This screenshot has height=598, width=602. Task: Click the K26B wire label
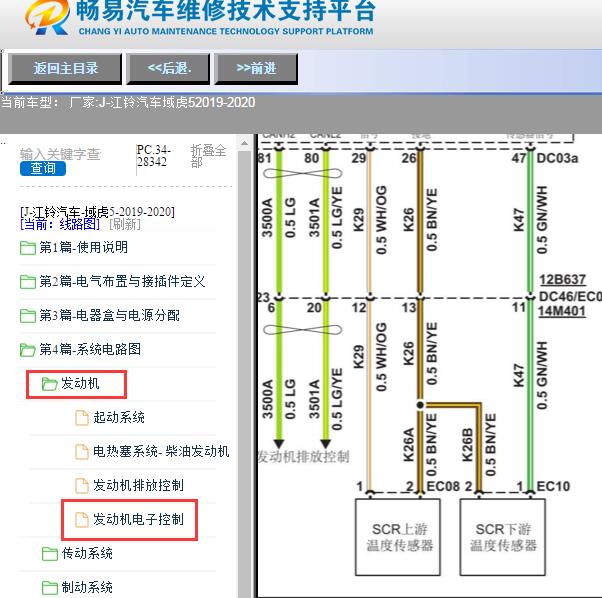[x=467, y=444]
